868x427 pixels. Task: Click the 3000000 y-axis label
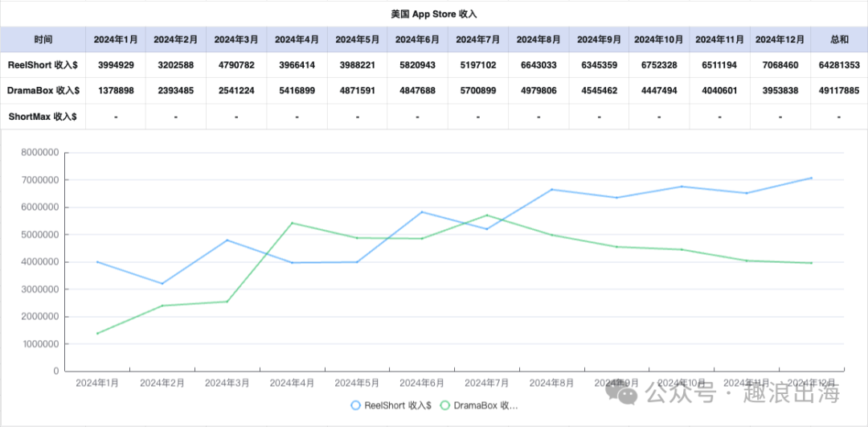pyautogui.click(x=40, y=289)
